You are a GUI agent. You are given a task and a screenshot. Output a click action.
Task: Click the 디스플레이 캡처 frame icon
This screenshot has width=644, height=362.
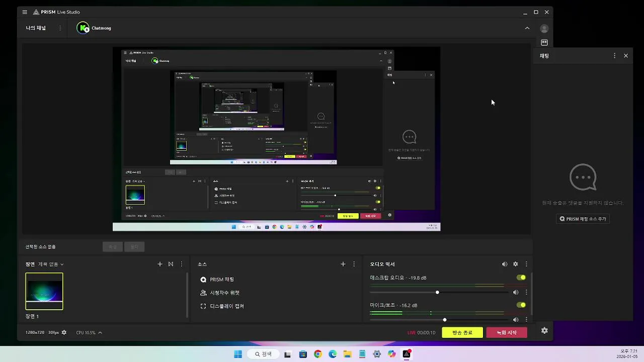[x=203, y=306]
